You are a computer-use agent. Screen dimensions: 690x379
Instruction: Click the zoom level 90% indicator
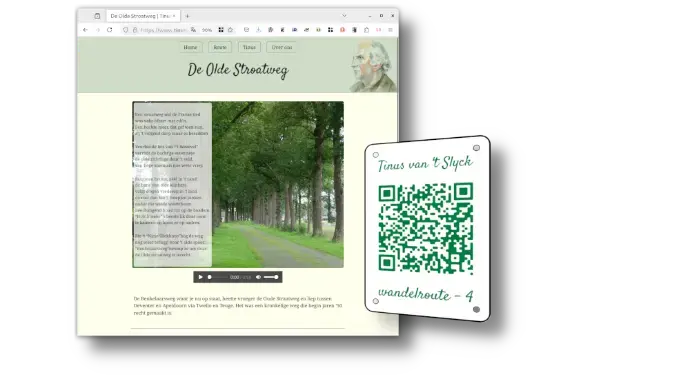(x=207, y=30)
